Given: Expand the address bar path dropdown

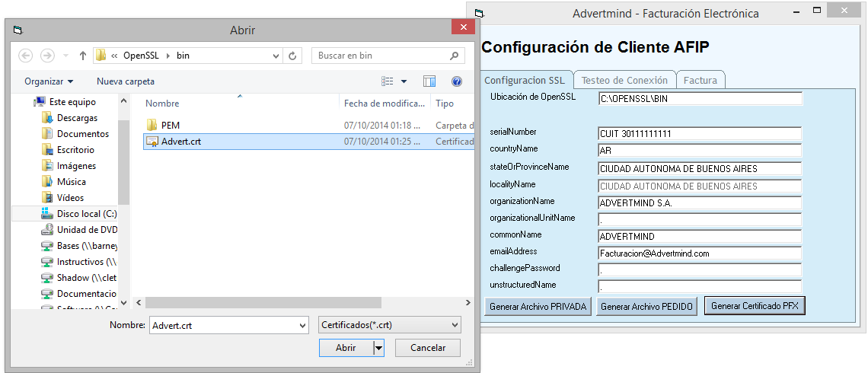Looking at the screenshot, I should (276, 56).
